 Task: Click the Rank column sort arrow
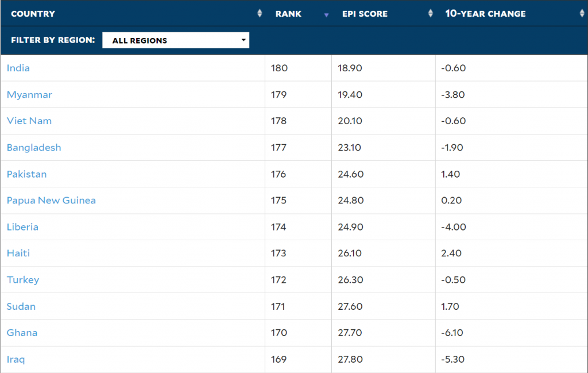326,15
